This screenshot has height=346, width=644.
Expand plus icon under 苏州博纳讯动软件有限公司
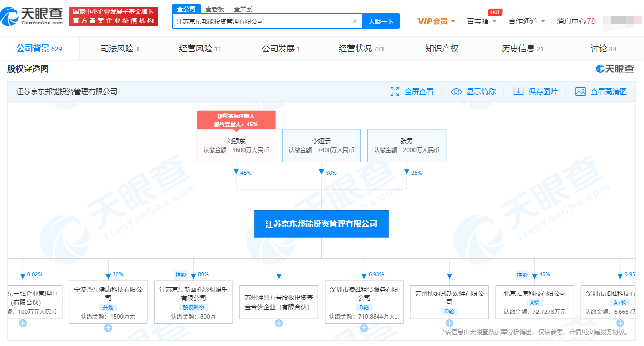[x=449, y=323]
